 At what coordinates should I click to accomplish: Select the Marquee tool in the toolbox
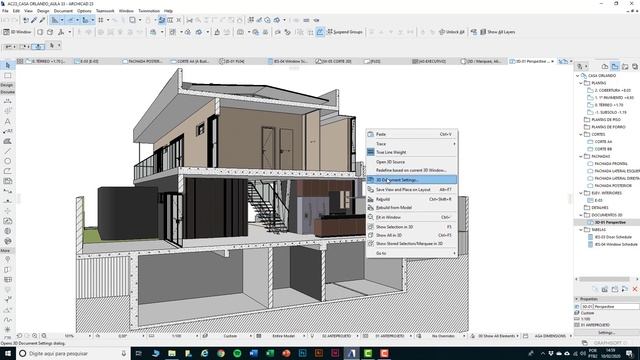pos(7,76)
